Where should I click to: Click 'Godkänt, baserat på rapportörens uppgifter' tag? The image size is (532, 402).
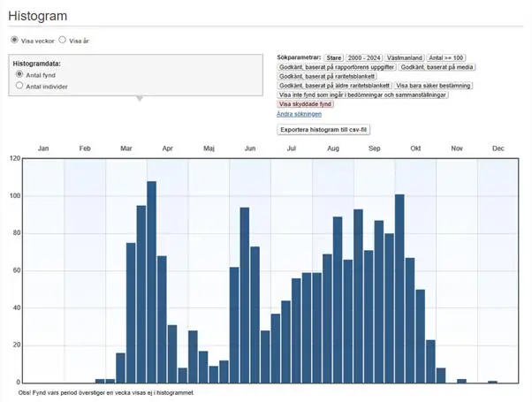pyautogui.click(x=336, y=67)
